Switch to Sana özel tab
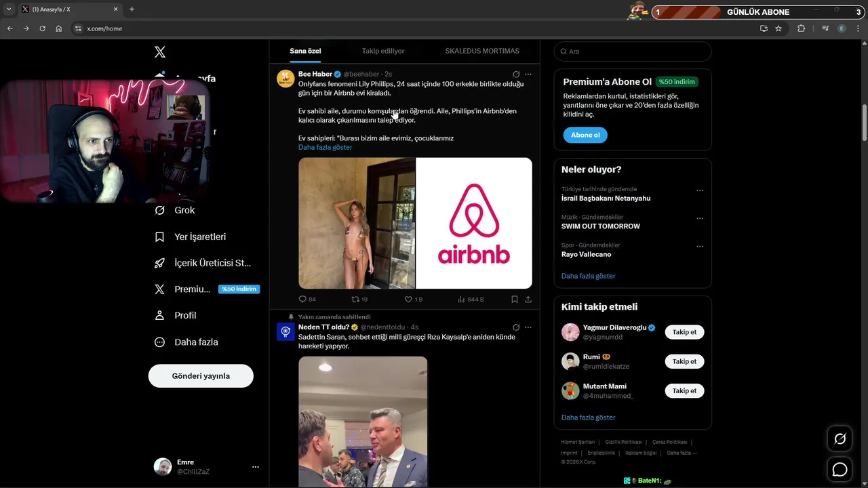This screenshot has width=868, height=488. [x=305, y=51]
